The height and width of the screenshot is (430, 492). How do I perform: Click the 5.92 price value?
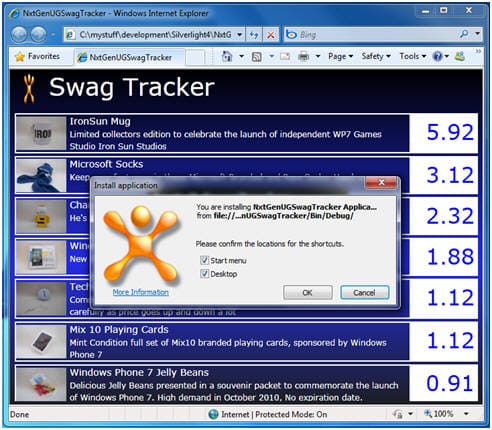tap(450, 132)
